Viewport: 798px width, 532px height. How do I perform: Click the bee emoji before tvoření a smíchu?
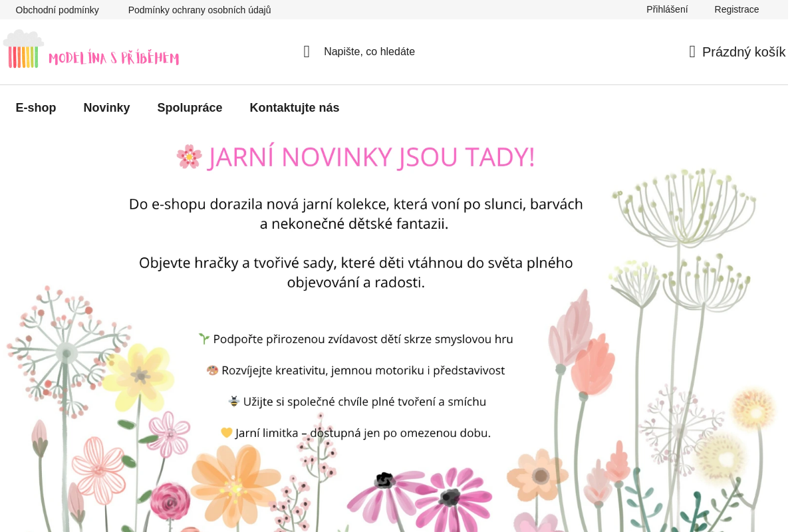point(232,401)
